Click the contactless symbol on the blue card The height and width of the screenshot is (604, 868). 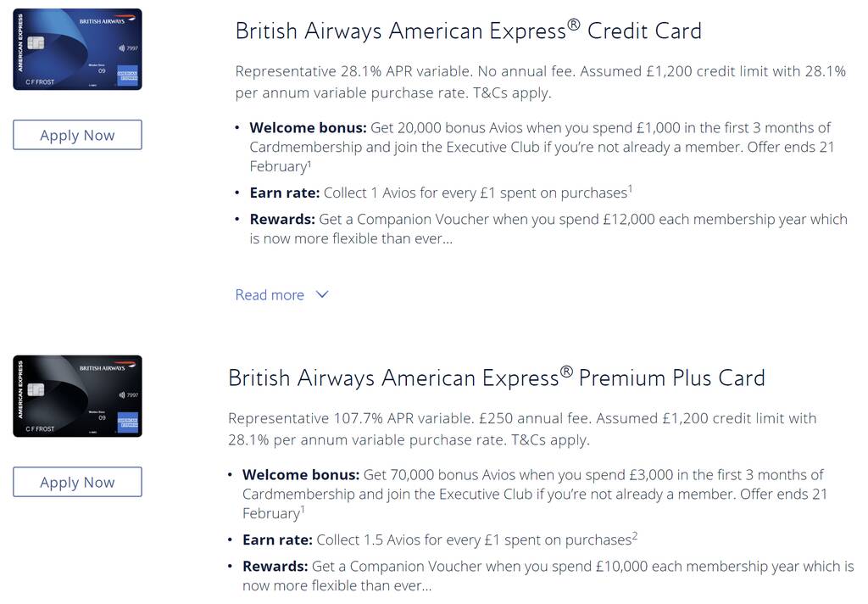[121, 48]
